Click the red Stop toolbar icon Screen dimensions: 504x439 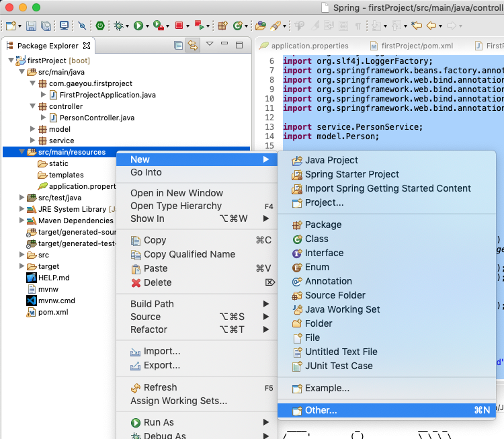pos(179,26)
